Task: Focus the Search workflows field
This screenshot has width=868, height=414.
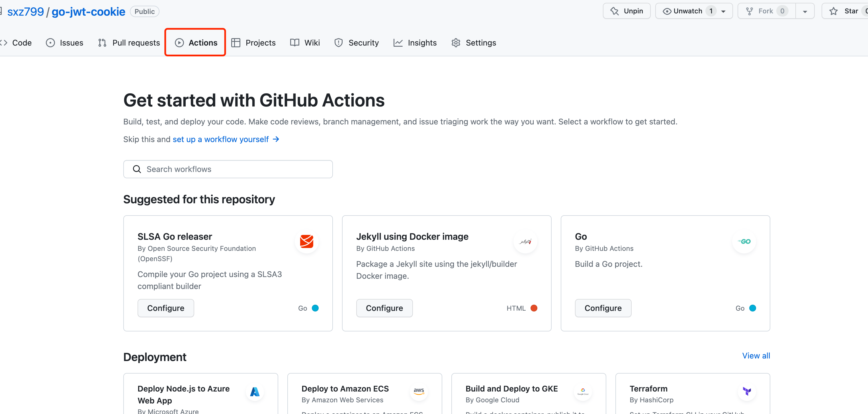Action: pyautogui.click(x=228, y=169)
